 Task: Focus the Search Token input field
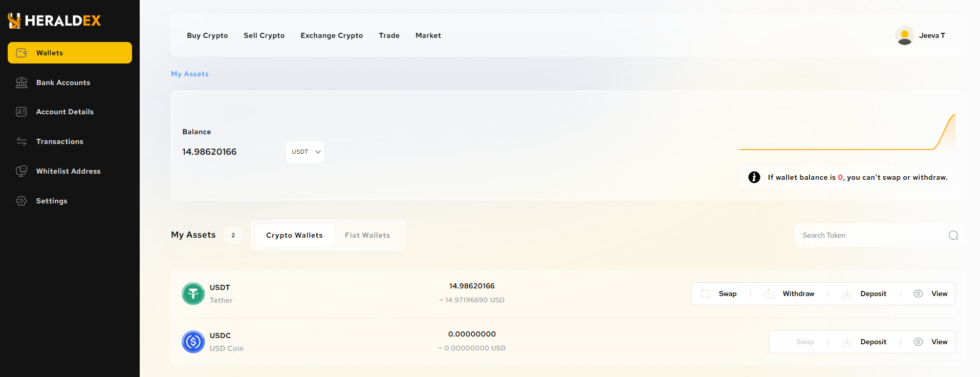(870, 235)
